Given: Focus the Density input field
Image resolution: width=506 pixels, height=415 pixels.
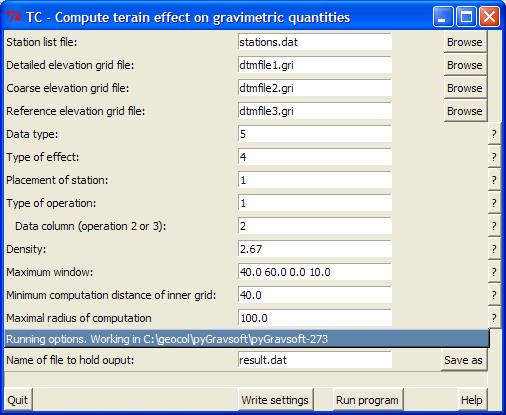Looking at the screenshot, I should coord(315,249).
